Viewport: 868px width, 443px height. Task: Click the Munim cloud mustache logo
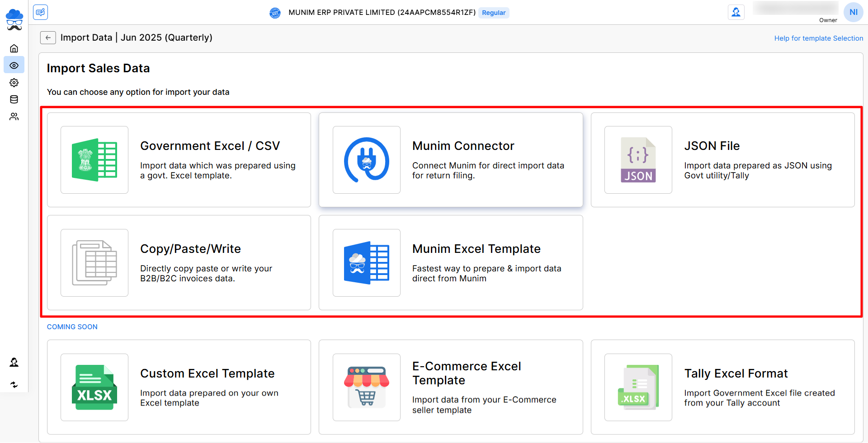pos(14,19)
